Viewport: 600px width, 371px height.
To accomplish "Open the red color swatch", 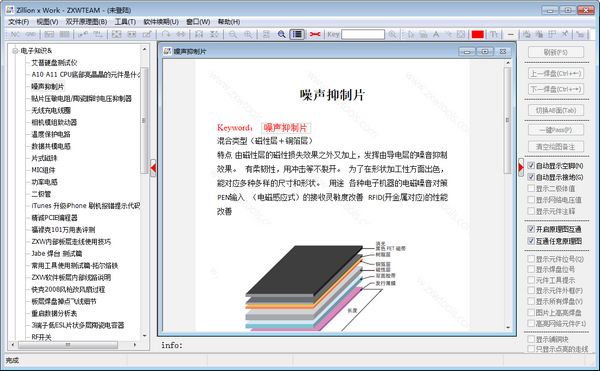I will coord(477,34).
